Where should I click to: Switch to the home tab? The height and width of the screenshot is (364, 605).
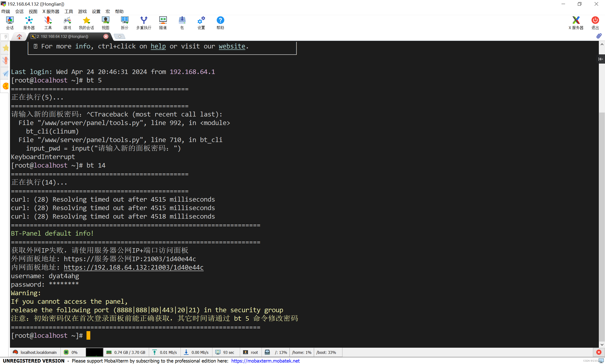[19, 37]
